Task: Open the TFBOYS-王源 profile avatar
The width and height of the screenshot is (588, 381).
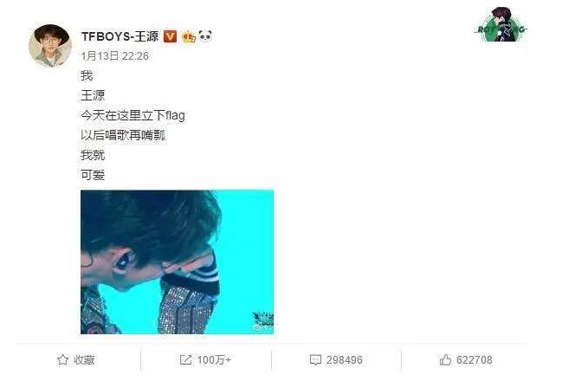Action: pos(50,46)
